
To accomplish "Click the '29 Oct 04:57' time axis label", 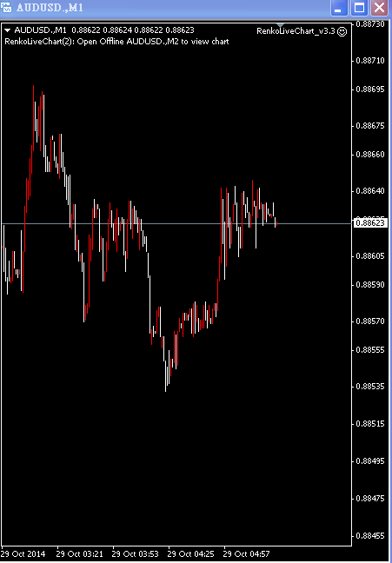I will (x=247, y=554).
